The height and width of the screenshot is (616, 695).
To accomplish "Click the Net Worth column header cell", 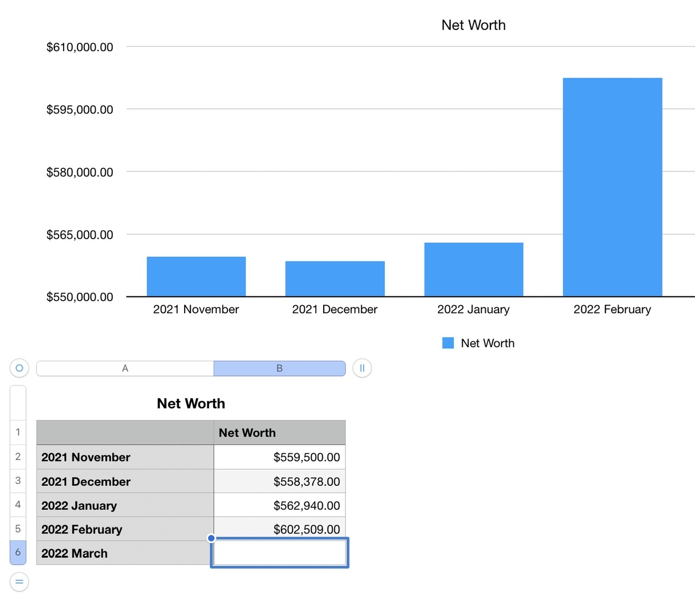I will [x=279, y=433].
